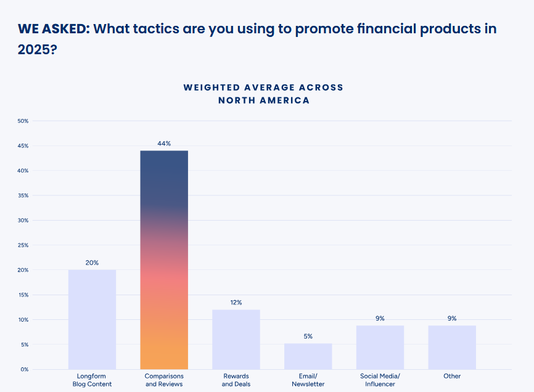Click the 5% label above Email/Newsletter bar
534x392 pixels.
click(x=308, y=337)
